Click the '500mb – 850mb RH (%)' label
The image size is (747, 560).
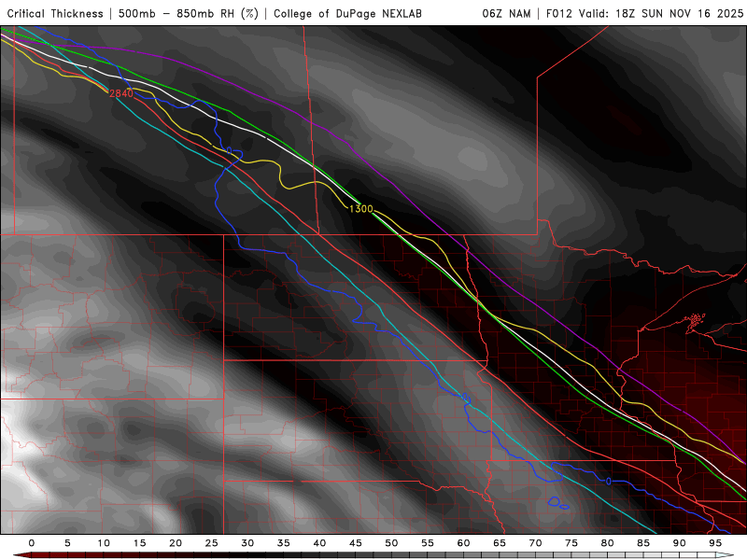pos(189,13)
